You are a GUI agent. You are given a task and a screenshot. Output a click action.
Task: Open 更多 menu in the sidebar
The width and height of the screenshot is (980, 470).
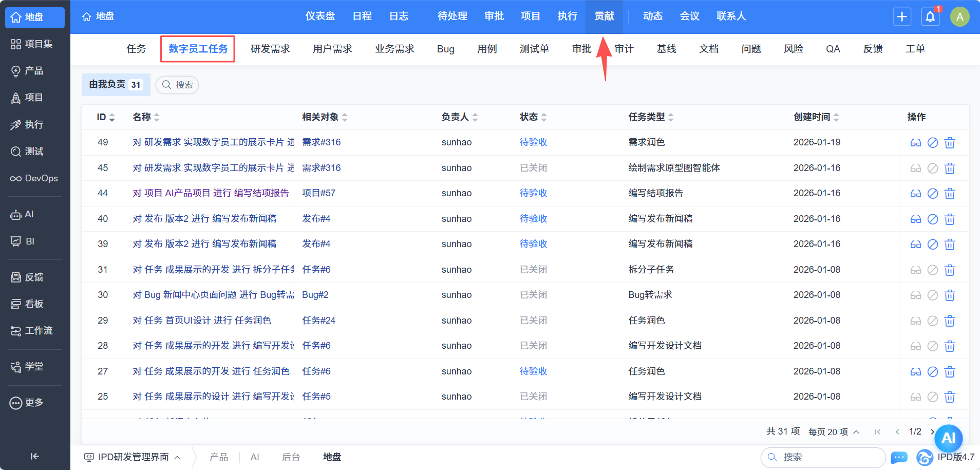pyautogui.click(x=34, y=403)
